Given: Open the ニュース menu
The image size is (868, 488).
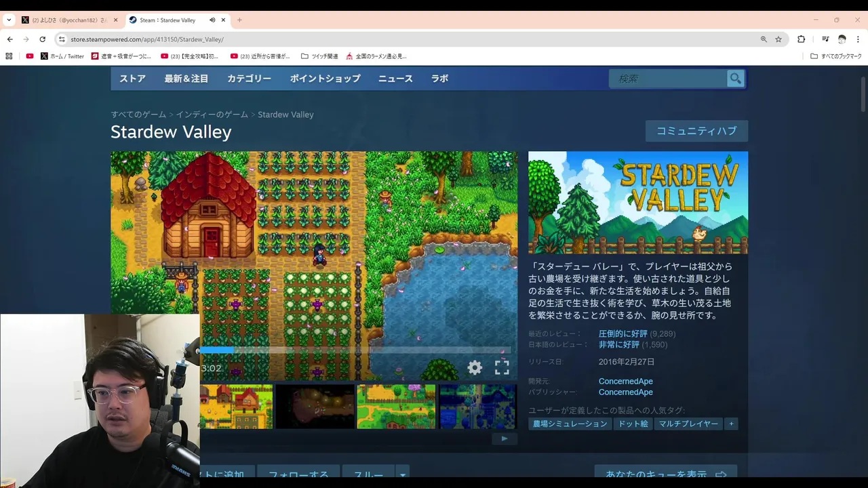Looking at the screenshot, I should [395, 79].
